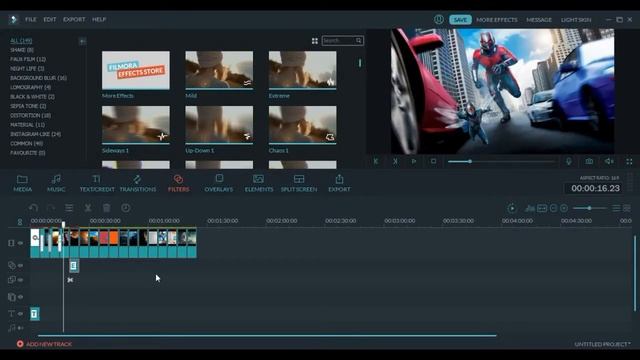The width and height of the screenshot is (640, 360).
Task: Switch to Light Skin theme
Action: [576, 20]
